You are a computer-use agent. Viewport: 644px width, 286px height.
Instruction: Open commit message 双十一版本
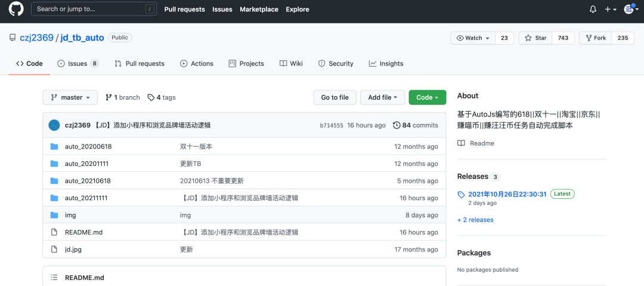pos(196,146)
